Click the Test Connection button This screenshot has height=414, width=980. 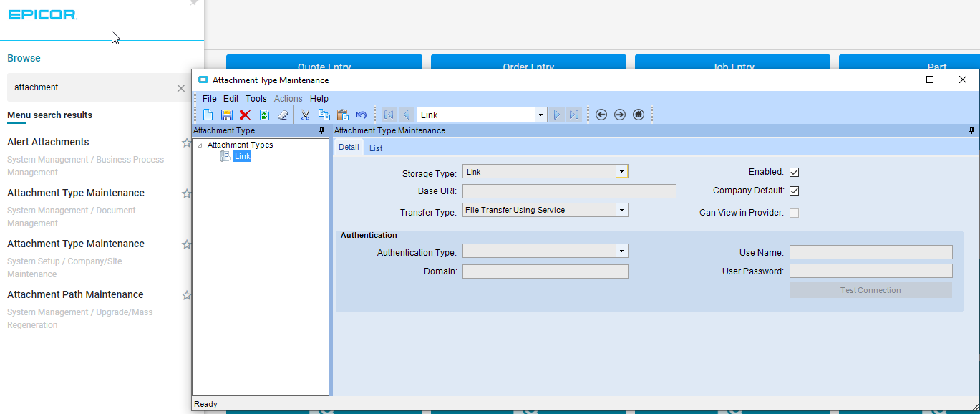(x=870, y=290)
